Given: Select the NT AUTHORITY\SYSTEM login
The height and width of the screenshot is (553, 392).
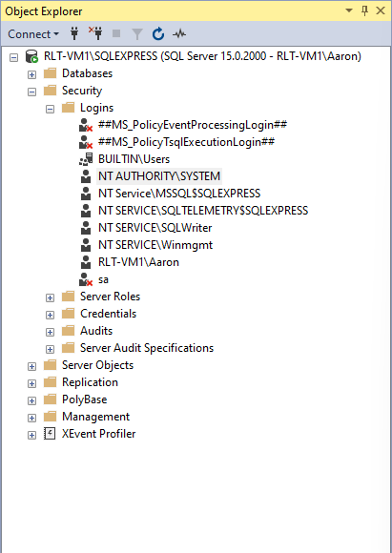Looking at the screenshot, I should pos(159,176).
